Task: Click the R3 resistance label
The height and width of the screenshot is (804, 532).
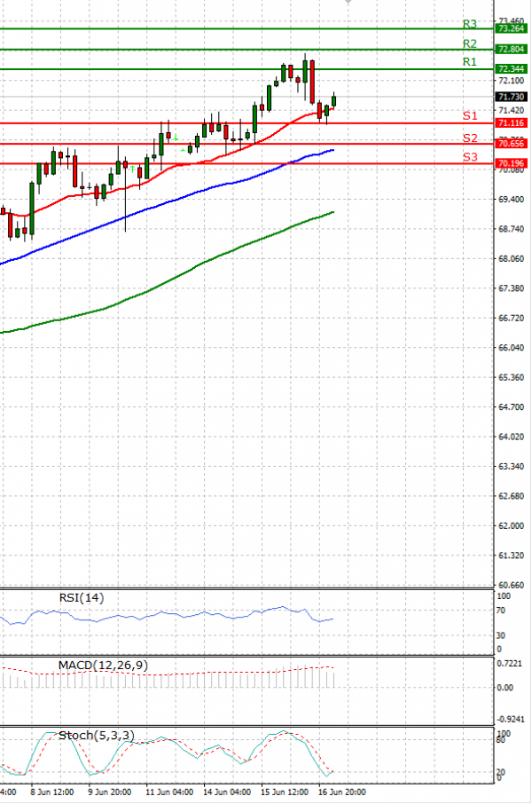Action: [x=469, y=24]
